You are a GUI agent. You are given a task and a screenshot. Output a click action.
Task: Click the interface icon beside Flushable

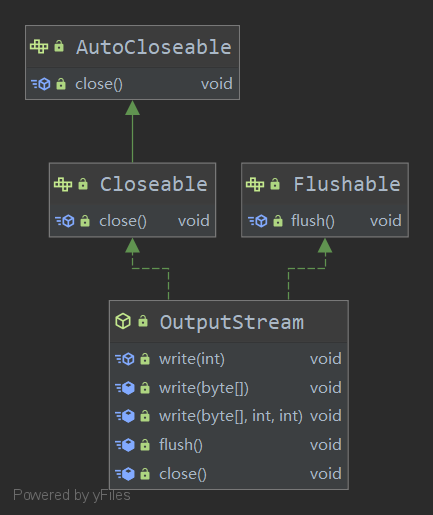[255, 184]
